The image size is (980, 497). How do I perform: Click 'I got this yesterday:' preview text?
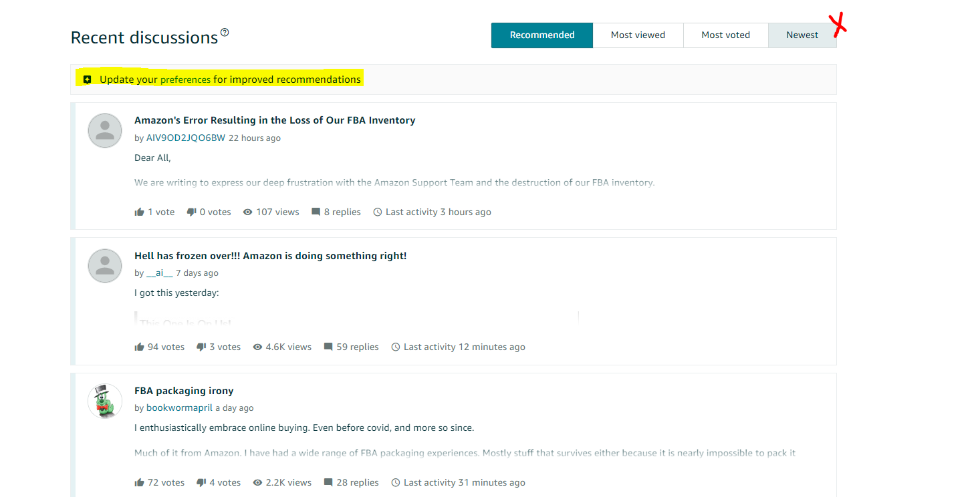[x=176, y=293]
